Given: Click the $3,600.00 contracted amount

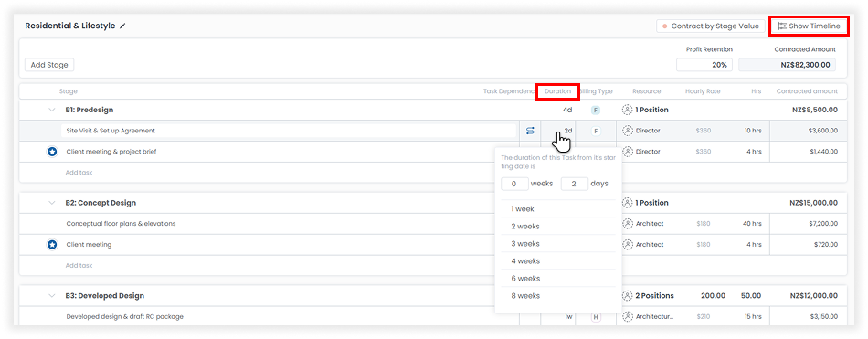Looking at the screenshot, I should coord(824,131).
